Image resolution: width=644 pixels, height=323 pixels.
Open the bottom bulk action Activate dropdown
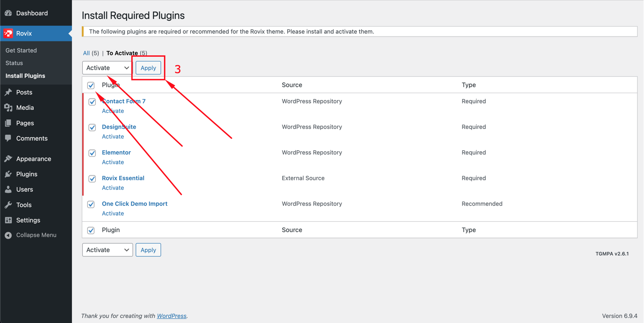tap(107, 250)
